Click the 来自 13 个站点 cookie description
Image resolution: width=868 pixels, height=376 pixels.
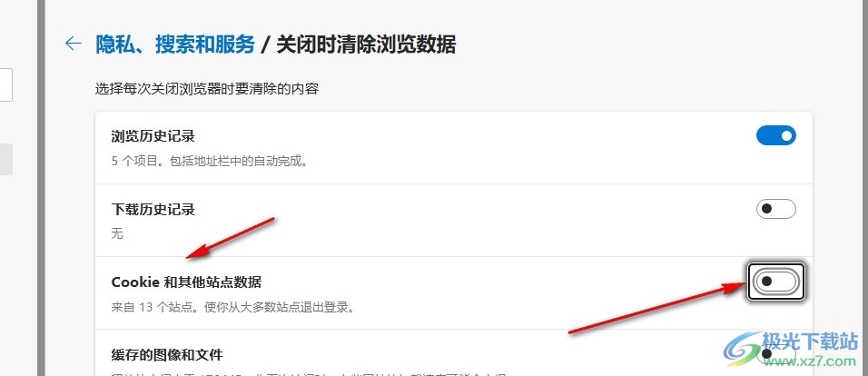232,307
